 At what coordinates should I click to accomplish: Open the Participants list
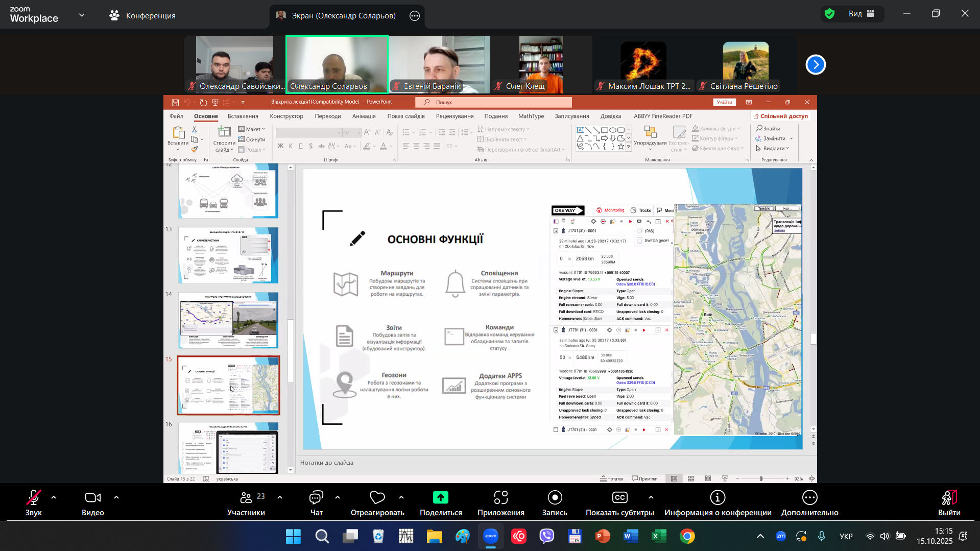point(246,498)
